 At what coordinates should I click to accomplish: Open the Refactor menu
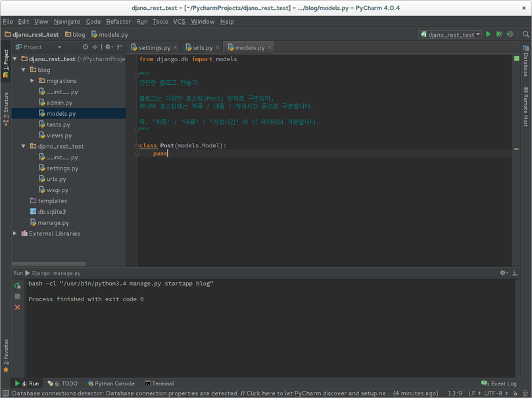[118, 21]
